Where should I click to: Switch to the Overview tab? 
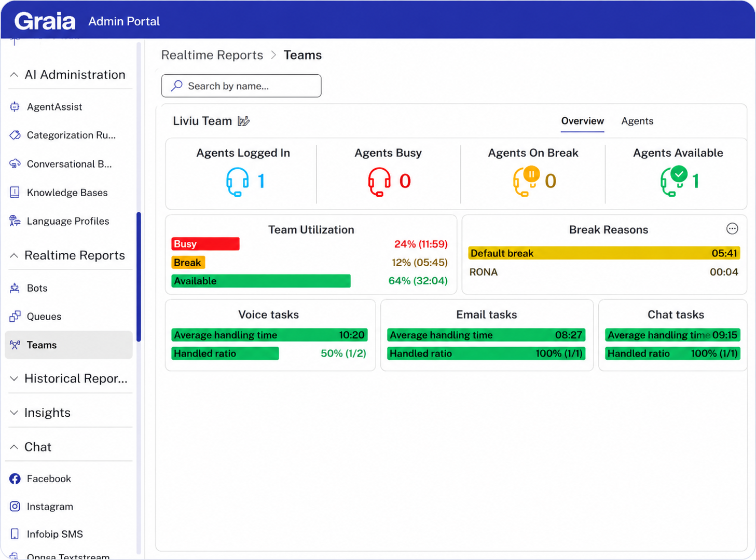coord(582,121)
